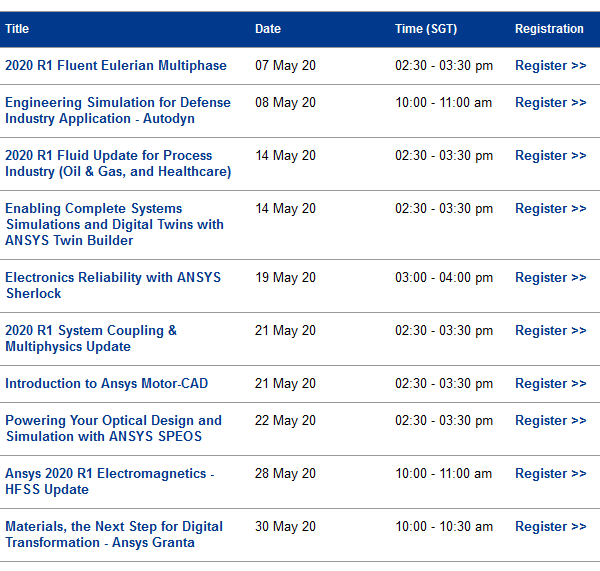Register for System Coupling & Multiphysics webinar
600x571 pixels.
[x=550, y=331]
